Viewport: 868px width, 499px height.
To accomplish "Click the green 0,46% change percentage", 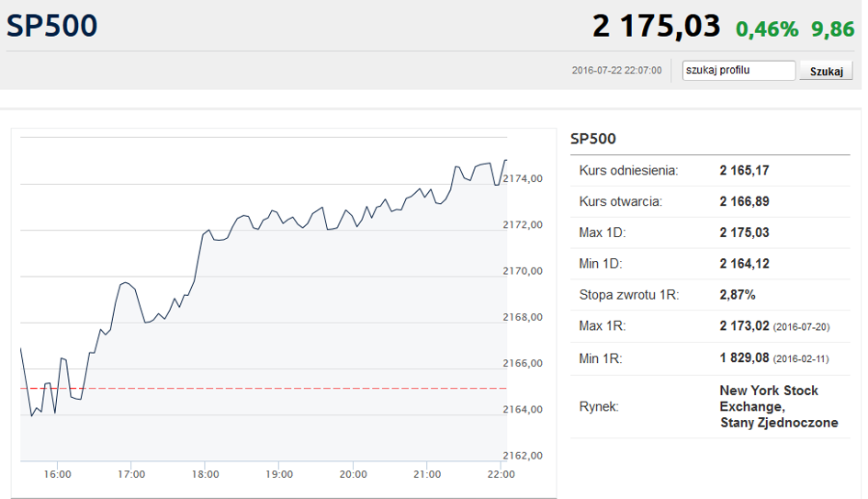I will 767,28.
